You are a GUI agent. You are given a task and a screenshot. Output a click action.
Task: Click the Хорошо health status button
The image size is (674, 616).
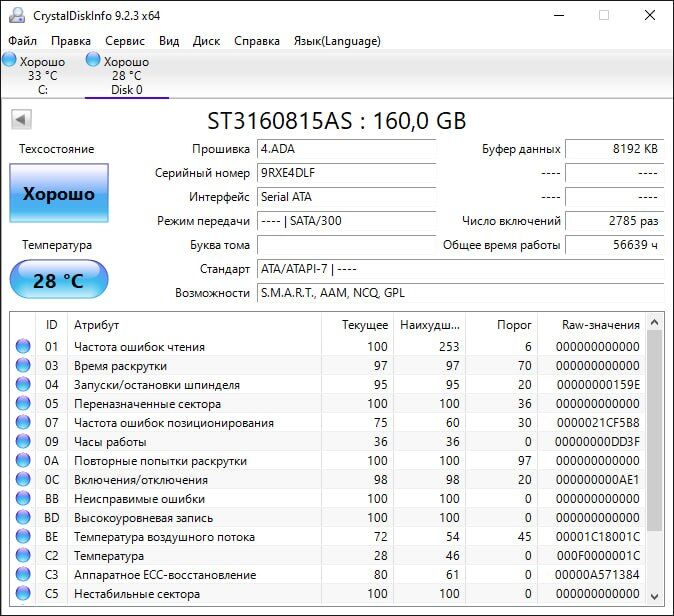click(x=59, y=194)
